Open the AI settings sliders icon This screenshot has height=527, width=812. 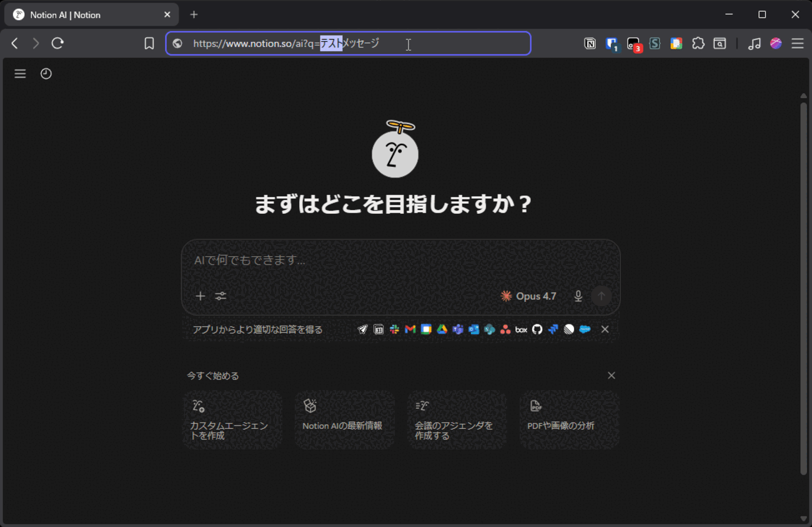(220, 296)
